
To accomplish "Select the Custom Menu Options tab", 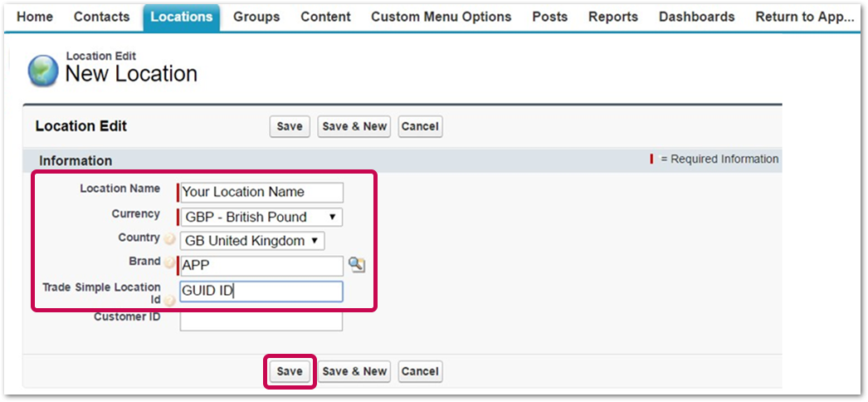I will 441,17.
